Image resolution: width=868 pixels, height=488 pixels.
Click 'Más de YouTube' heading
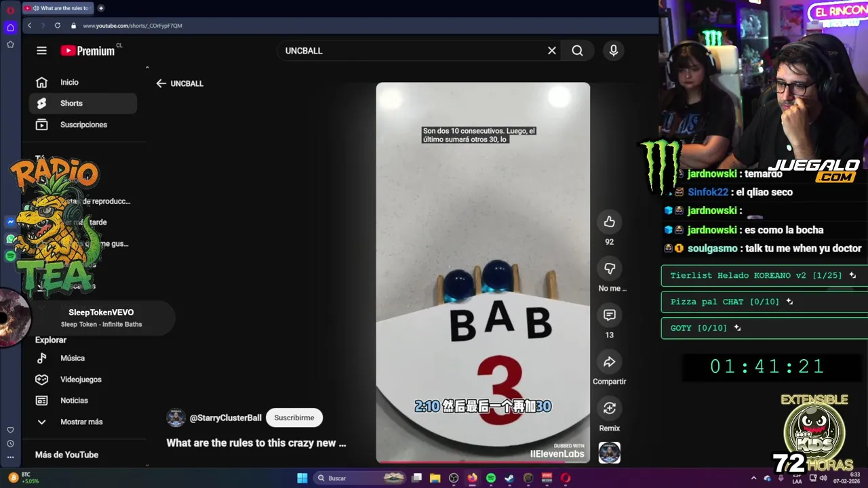click(x=66, y=455)
